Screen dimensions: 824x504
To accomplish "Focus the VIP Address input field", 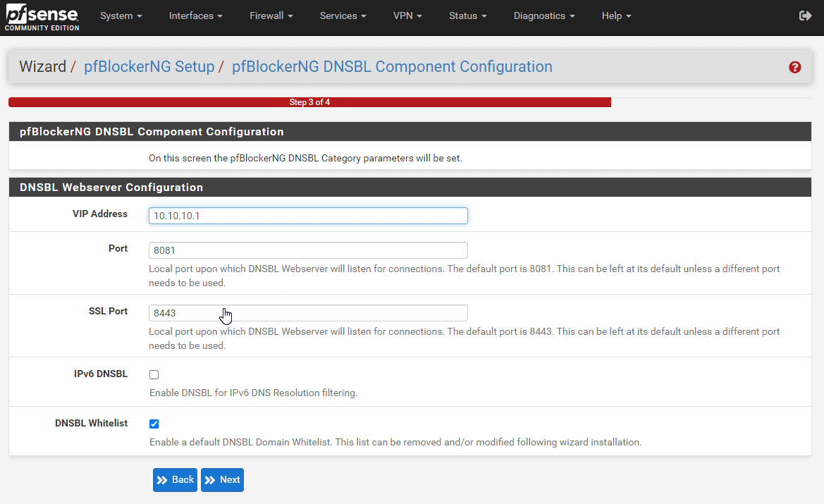I will 308,216.
